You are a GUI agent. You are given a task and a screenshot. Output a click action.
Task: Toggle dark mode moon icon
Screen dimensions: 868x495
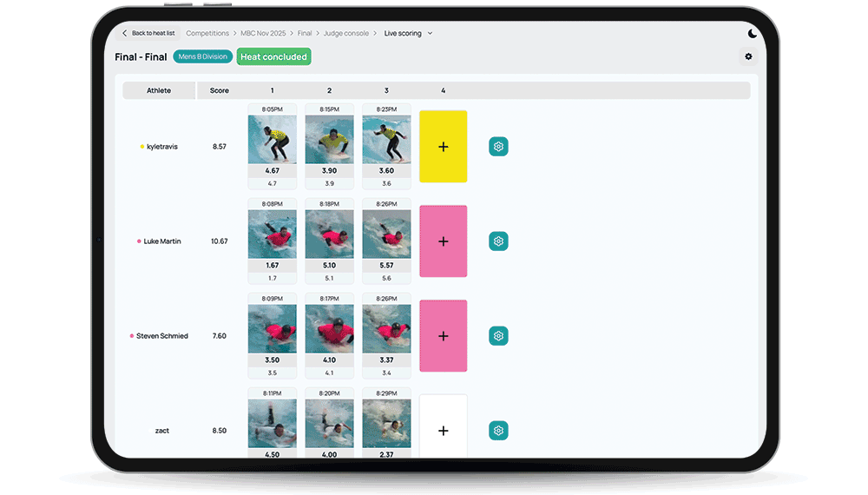(752, 34)
